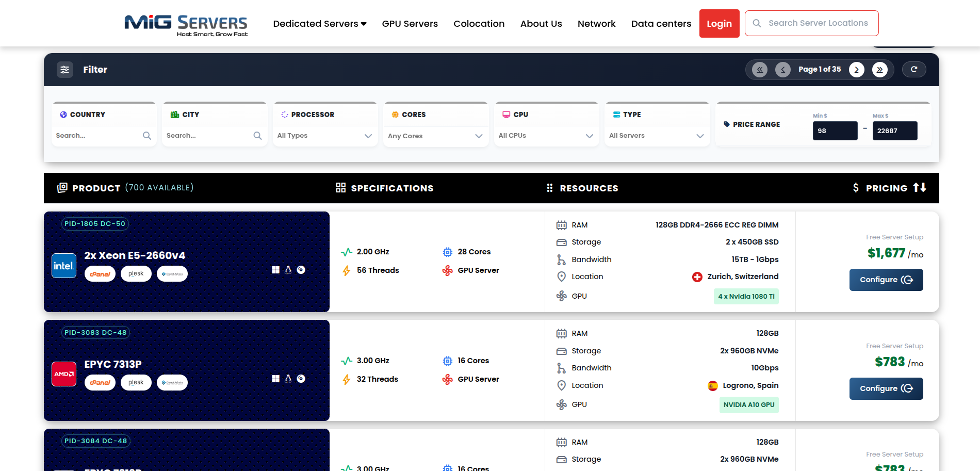Image resolution: width=980 pixels, height=471 pixels.
Task: Click the pricing sort arrows icon
Action: tap(921, 188)
